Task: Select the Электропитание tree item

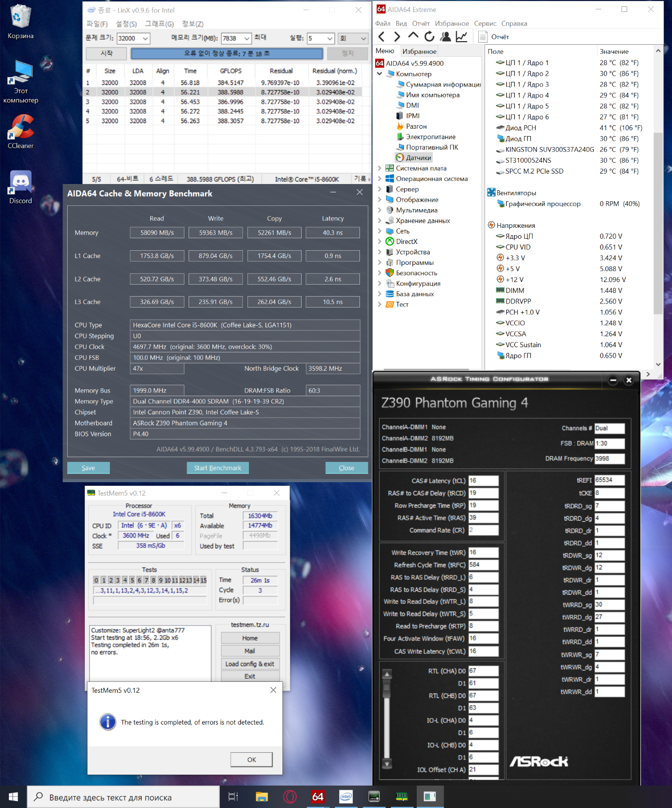Action: click(x=426, y=137)
